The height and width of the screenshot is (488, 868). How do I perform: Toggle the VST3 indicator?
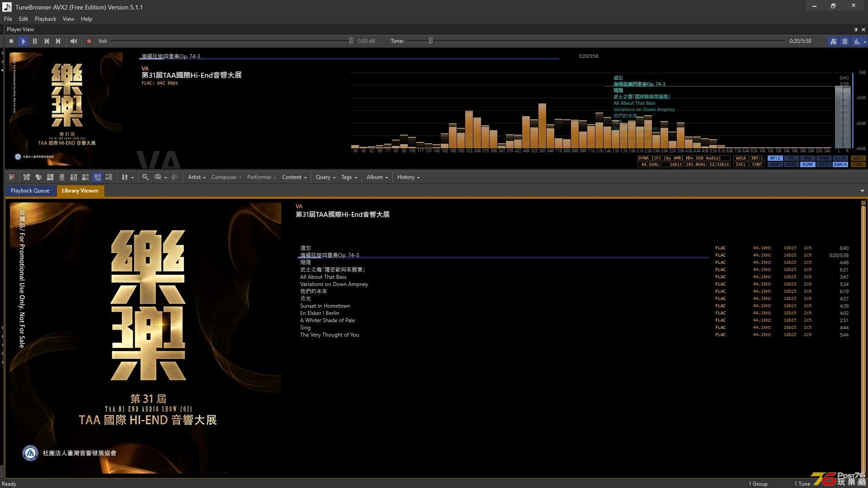coord(824,164)
